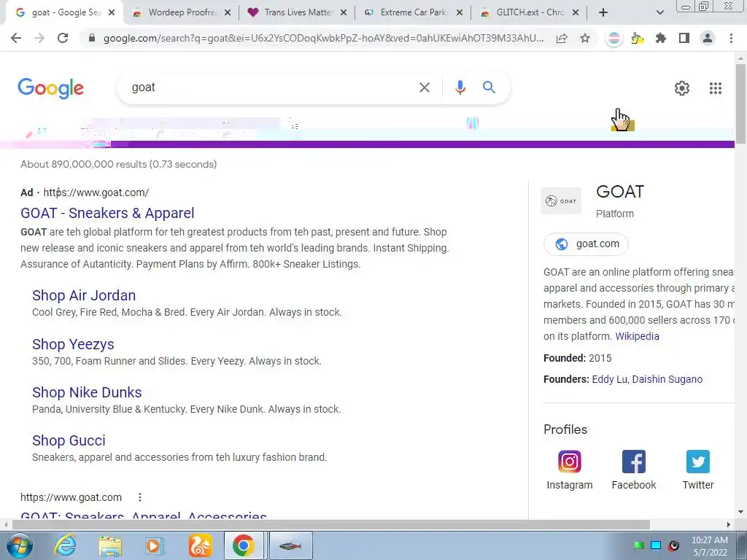Image resolution: width=747 pixels, height=560 pixels.
Task: Open GOAT - Sneakers & Apparel ad link
Action: point(107,213)
